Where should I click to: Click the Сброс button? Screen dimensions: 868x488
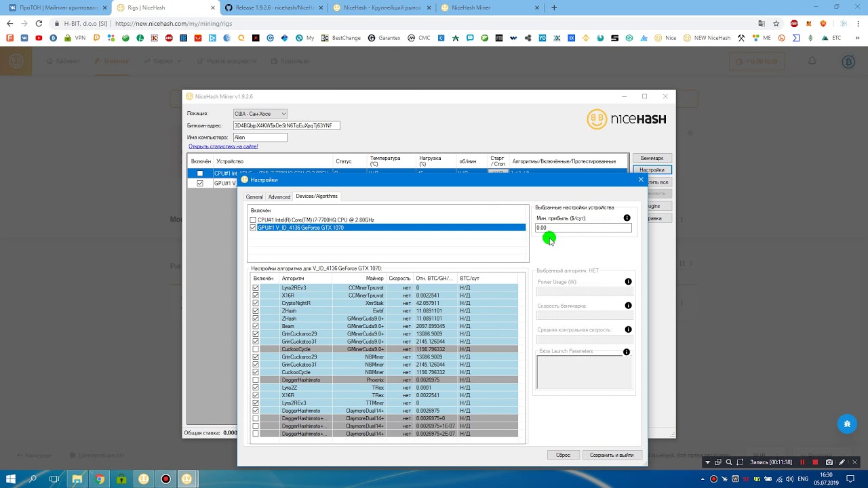pyautogui.click(x=563, y=455)
